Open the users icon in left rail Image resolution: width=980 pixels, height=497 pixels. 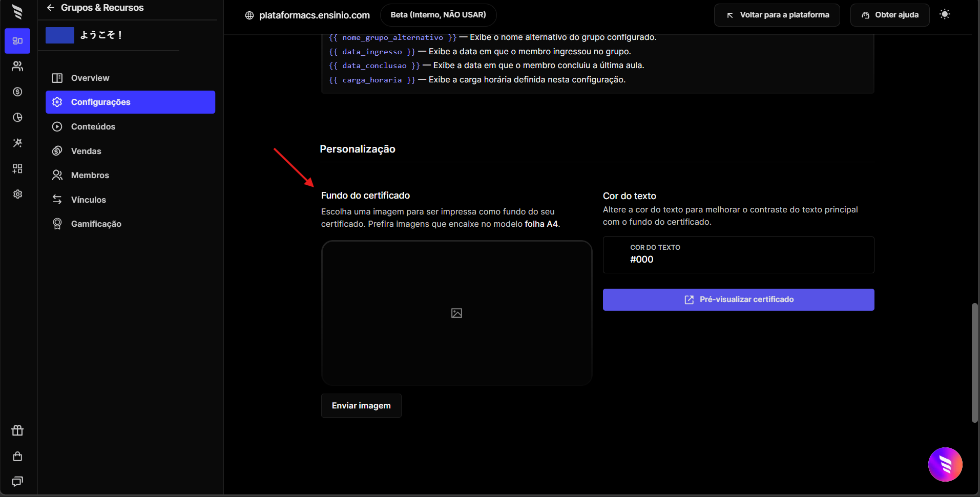tap(17, 66)
